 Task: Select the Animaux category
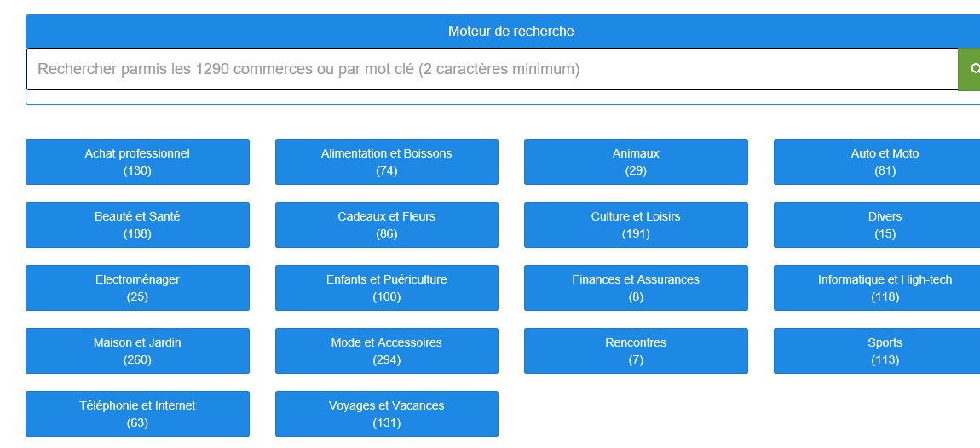(636, 162)
